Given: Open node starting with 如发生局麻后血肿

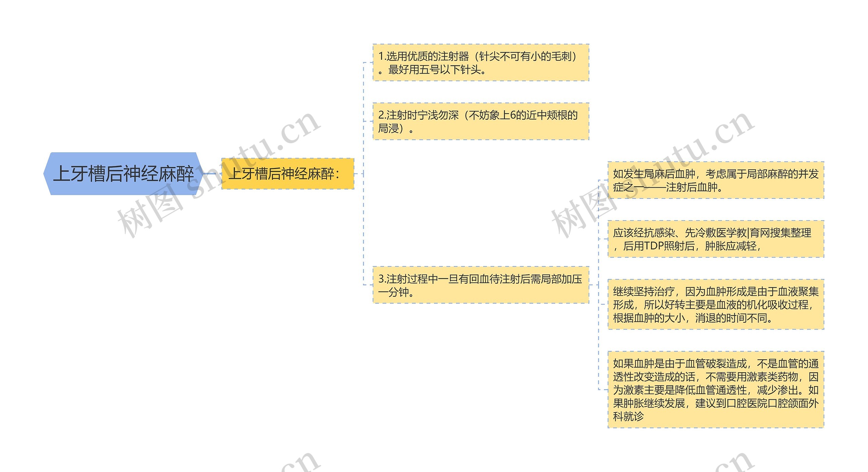Looking at the screenshot, I should click(x=715, y=180).
